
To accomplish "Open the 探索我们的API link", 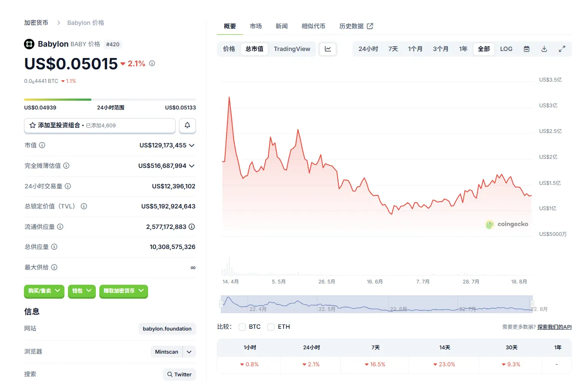I will point(554,327).
